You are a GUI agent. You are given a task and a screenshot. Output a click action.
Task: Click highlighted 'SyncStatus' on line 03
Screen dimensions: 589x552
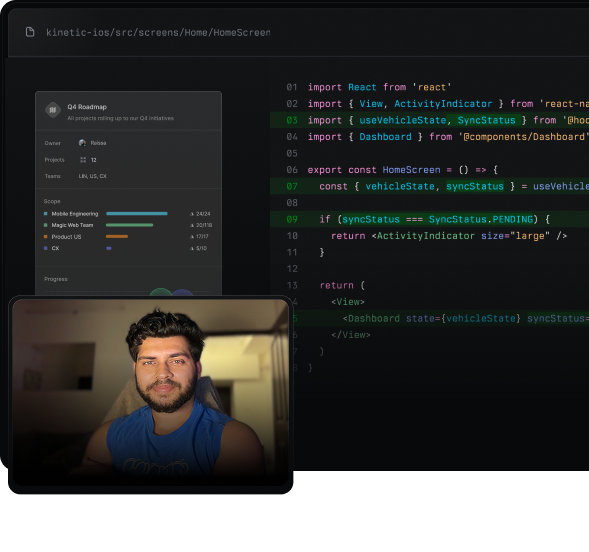click(x=486, y=120)
